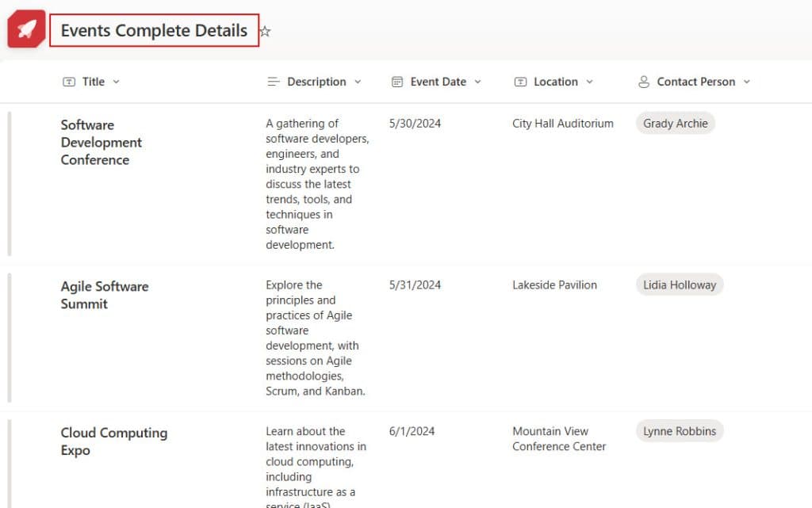Click the Description column multi-line icon
This screenshot has width=812, height=508.
pos(272,81)
